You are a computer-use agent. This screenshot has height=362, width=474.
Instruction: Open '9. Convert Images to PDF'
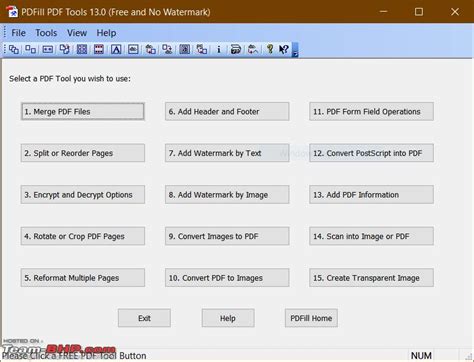pos(227,236)
